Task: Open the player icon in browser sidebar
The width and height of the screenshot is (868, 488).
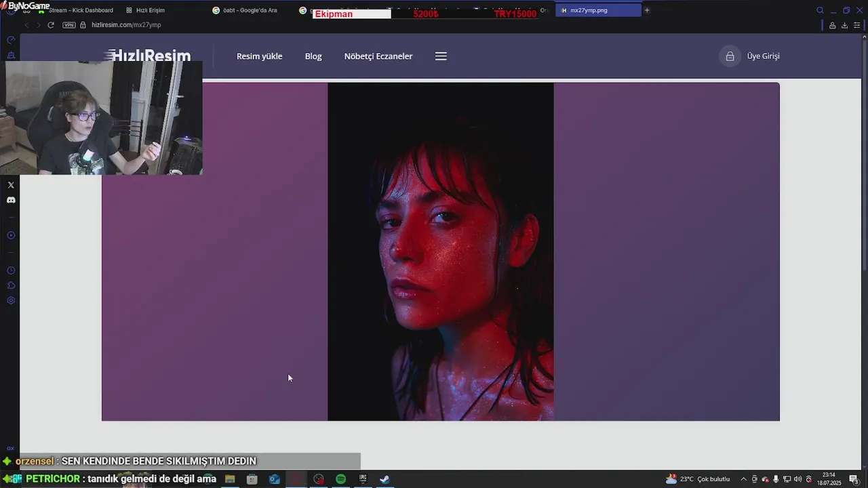Action: (x=11, y=235)
